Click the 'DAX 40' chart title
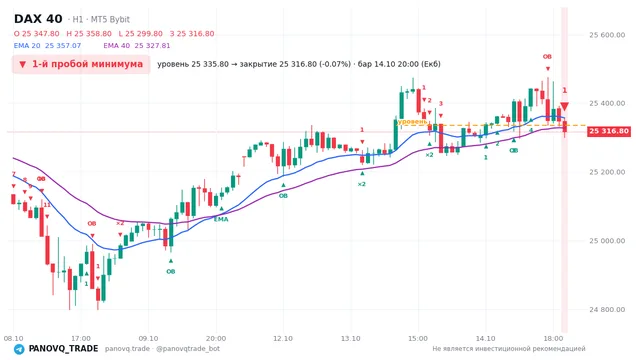 (x=38, y=19)
